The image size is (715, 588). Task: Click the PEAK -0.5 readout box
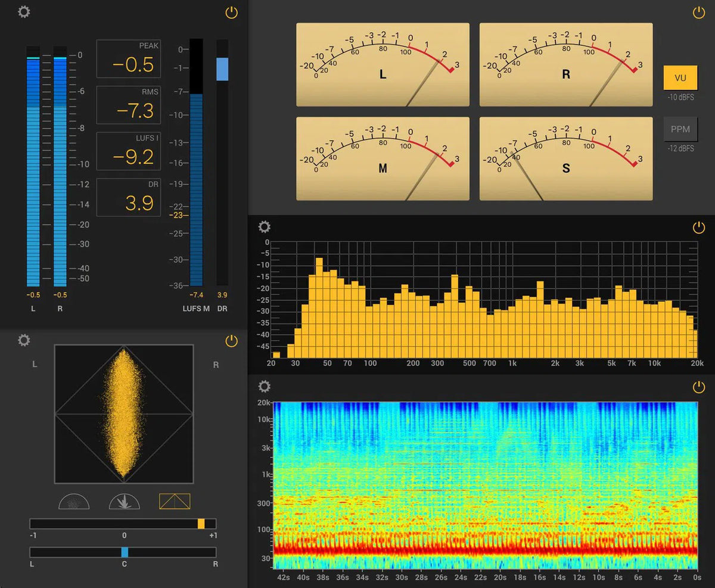click(x=129, y=58)
